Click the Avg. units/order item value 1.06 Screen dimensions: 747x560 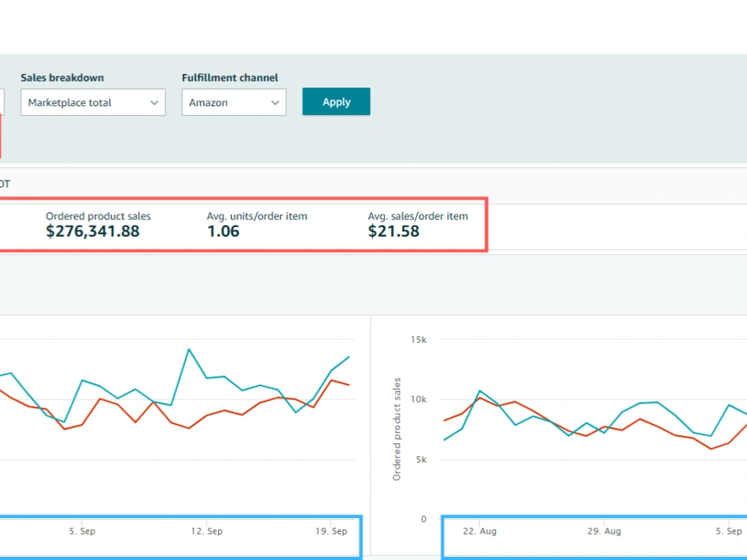coord(223,231)
